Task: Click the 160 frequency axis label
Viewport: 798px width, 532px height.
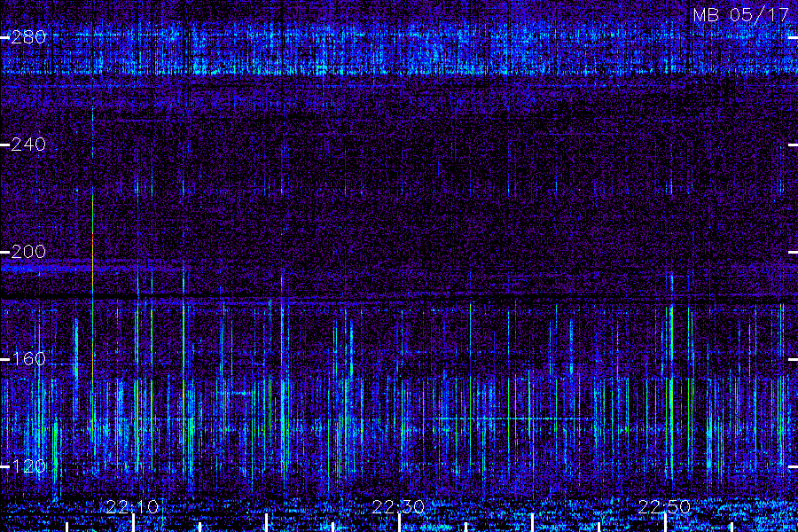Action: click(x=28, y=359)
